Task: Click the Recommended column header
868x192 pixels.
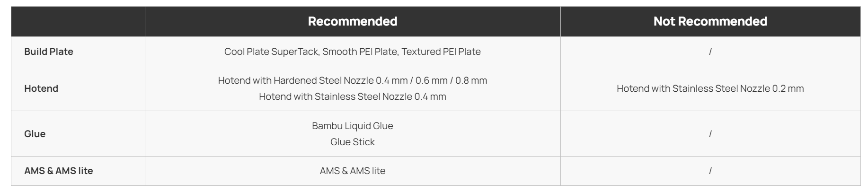Action: (353, 21)
